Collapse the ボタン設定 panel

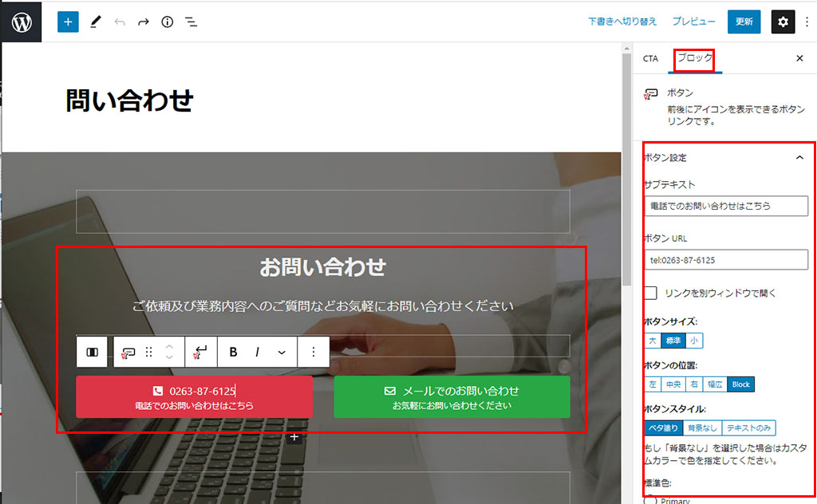(x=799, y=158)
